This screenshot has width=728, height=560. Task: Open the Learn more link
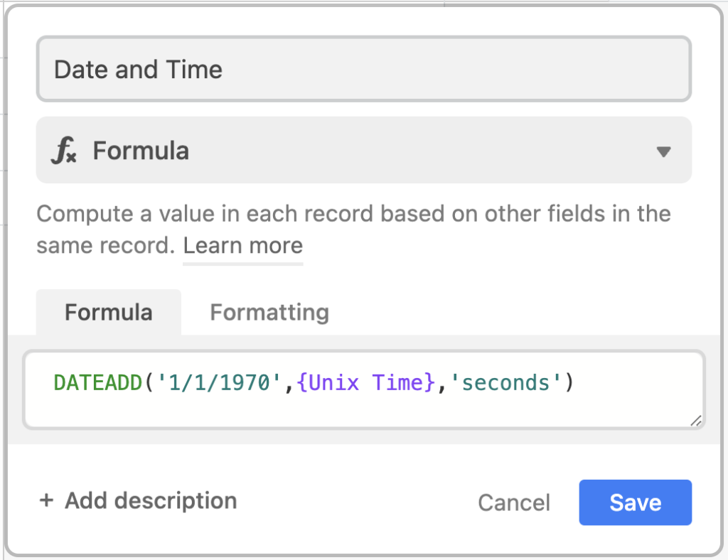tap(242, 245)
